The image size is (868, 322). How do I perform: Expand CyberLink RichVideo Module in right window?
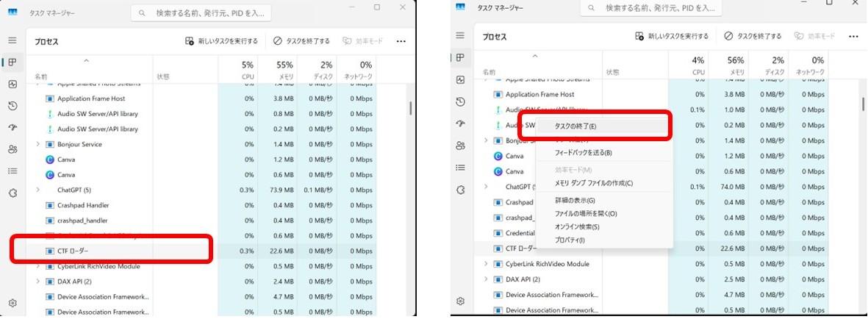(x=486, y=264)
